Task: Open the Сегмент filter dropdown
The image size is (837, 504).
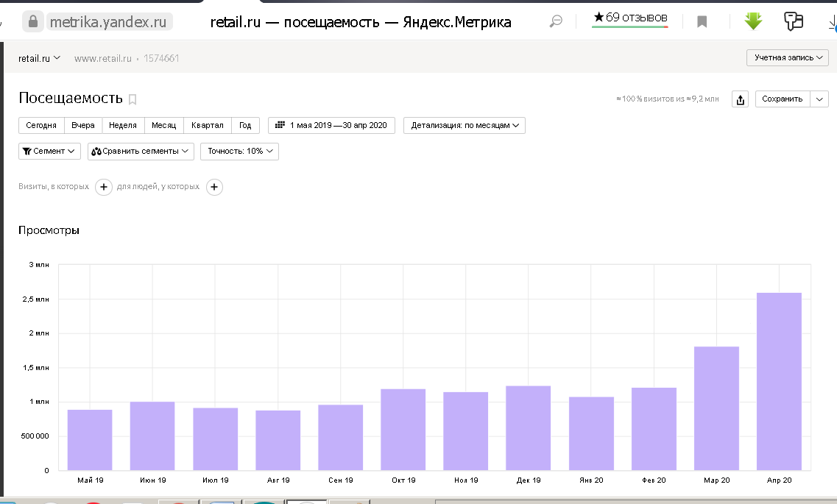Action: tap(49, 152)
